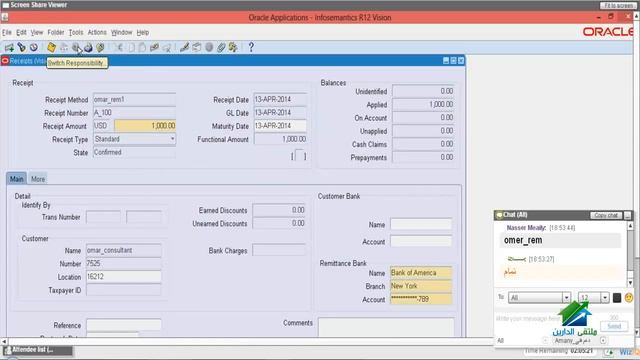Click the Close Form toolbar icon

(x=100, y=47)
